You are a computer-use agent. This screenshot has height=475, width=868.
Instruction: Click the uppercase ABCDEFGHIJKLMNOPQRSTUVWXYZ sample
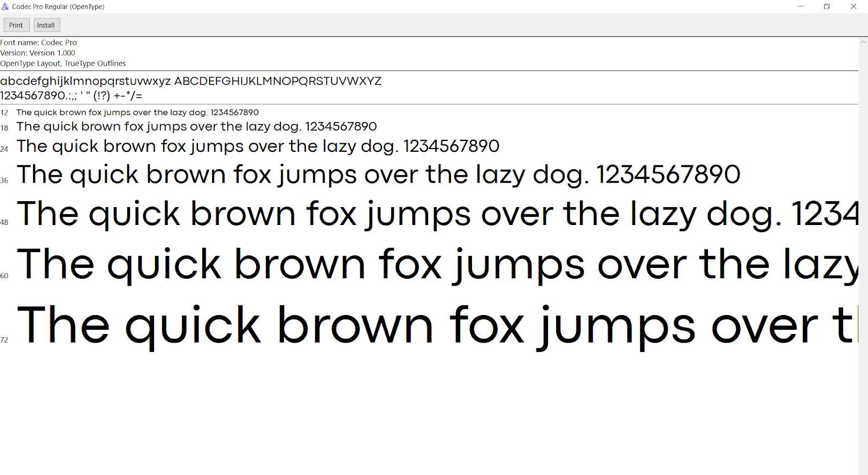(x=278, y=81)
